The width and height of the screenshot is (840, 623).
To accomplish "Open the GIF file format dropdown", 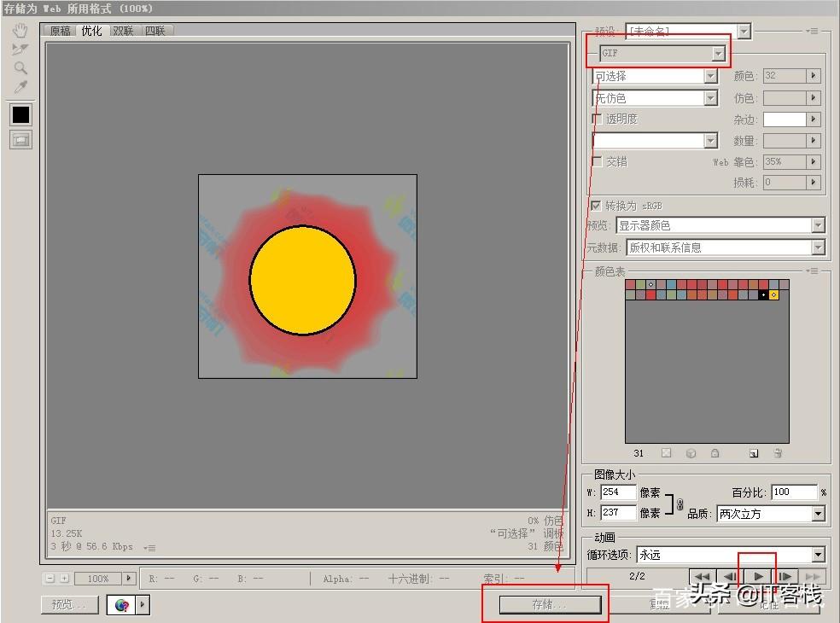I will pos(662,53).
